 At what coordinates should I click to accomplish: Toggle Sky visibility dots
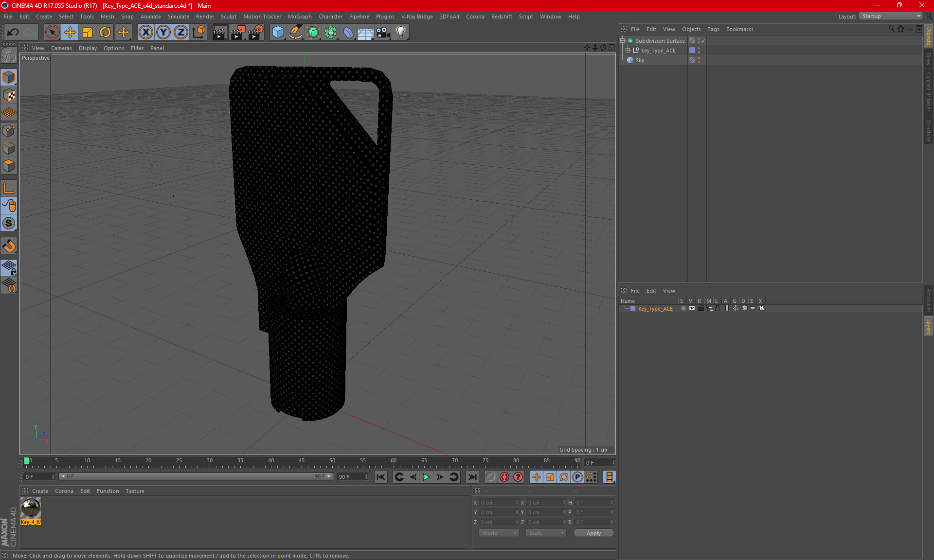699,60
